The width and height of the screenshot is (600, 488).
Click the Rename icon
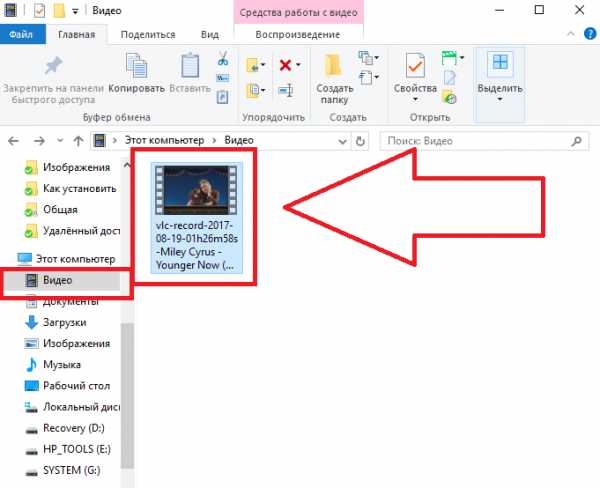tap(286, 91)
